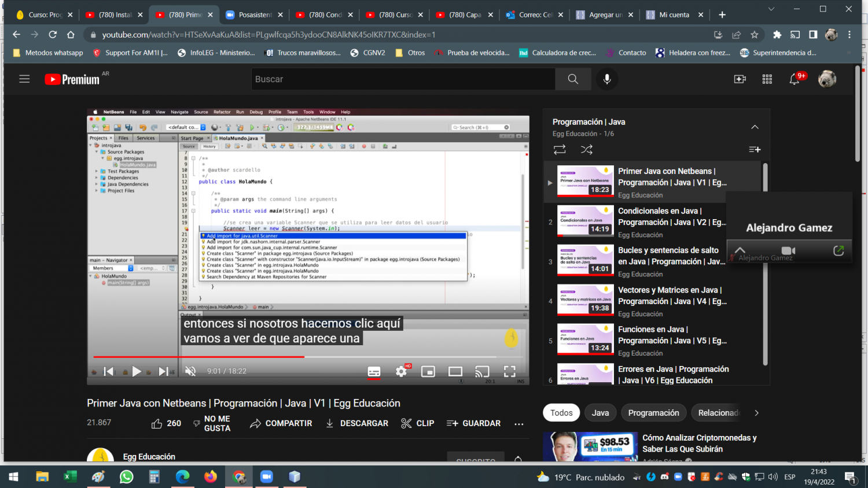Click NO ME GUSTA dislike button
Image resolution: width=868 pixels, height=488 pixels.
click(212, 423)
